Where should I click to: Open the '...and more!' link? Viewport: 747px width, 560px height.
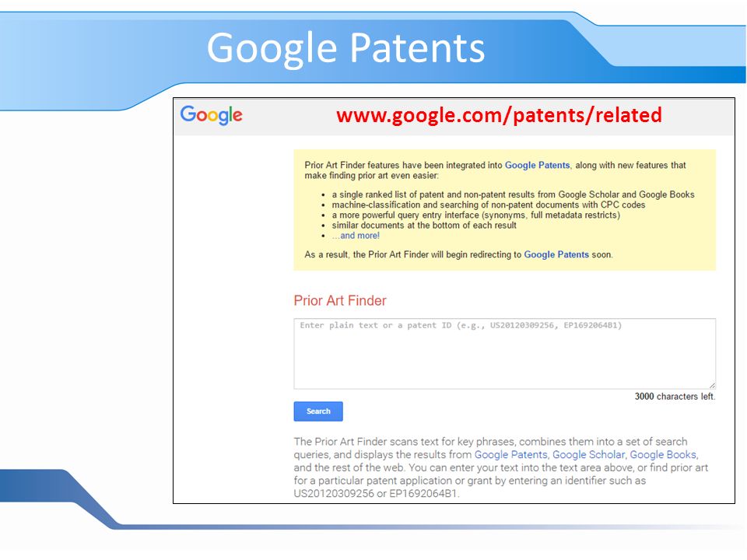356,236
